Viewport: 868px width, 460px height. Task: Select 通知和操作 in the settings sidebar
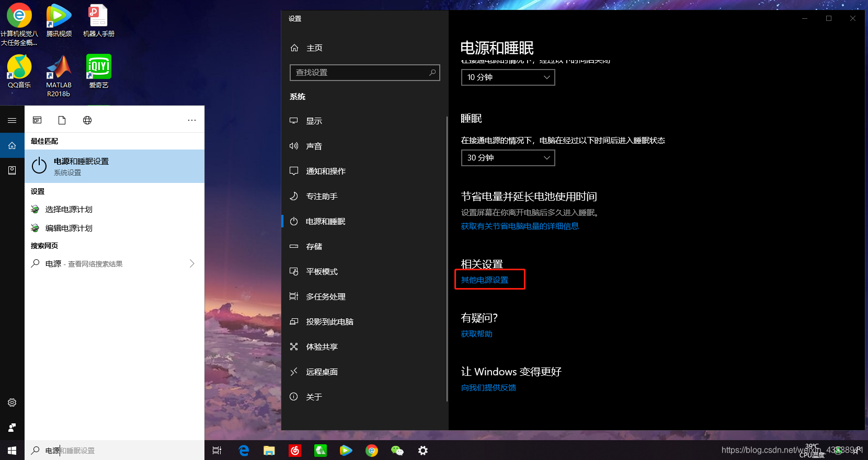[364, 171]
